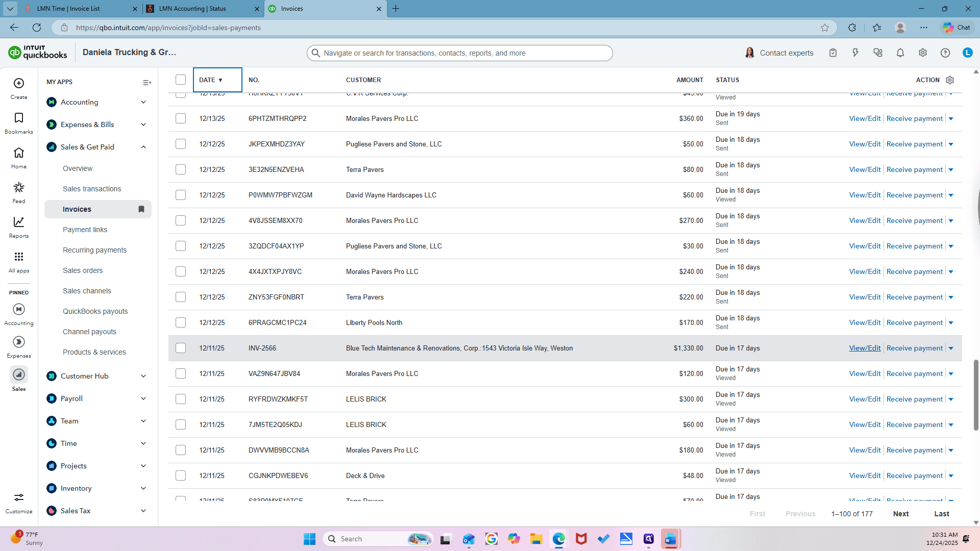This screenshot has width=980, height=551.
Task: Open All apps grid icon
Action: click(19, 257)
